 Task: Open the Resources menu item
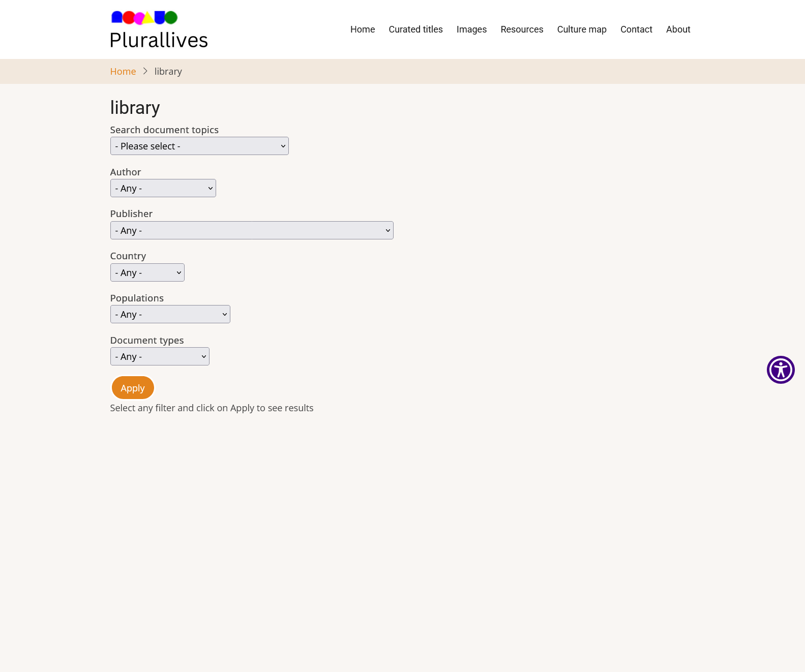pos(522,29)
